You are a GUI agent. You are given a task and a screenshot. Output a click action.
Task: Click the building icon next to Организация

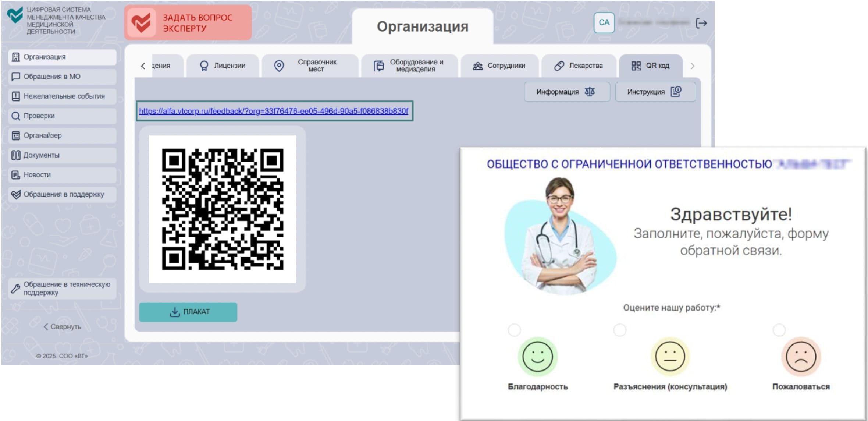[x=16, y=57]
